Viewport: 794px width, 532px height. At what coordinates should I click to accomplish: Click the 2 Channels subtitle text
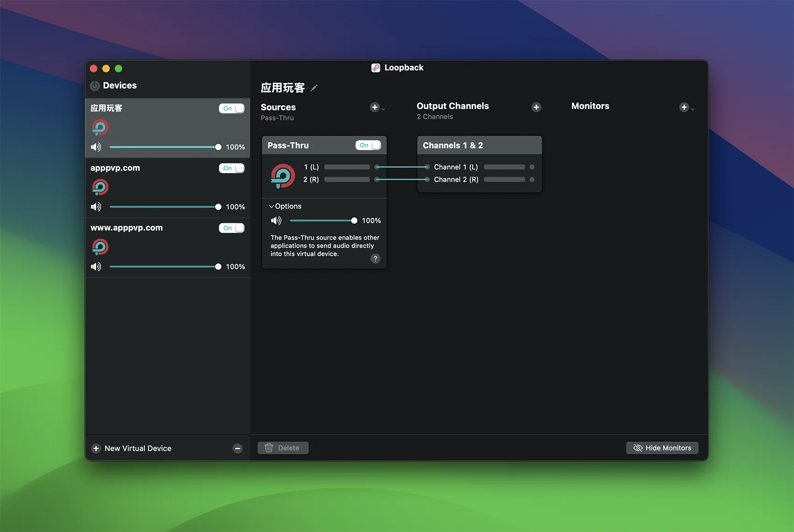click(x=435, y=117)
